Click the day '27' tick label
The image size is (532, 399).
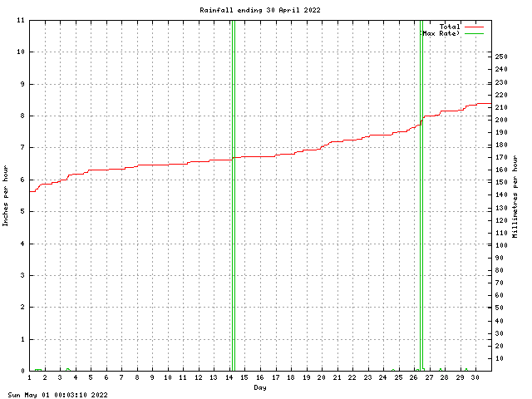(429, 377)
